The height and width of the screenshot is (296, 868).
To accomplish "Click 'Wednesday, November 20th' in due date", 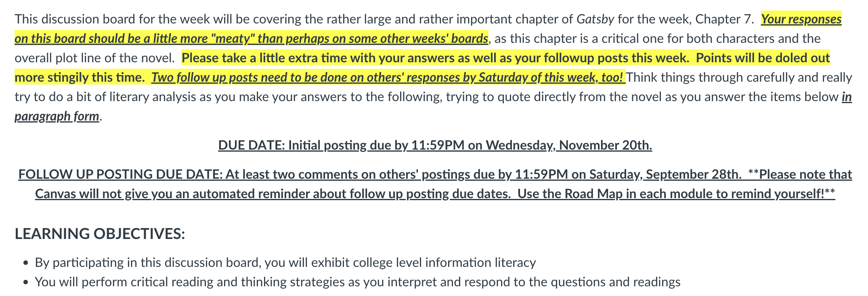I will [x=569, y=145].
